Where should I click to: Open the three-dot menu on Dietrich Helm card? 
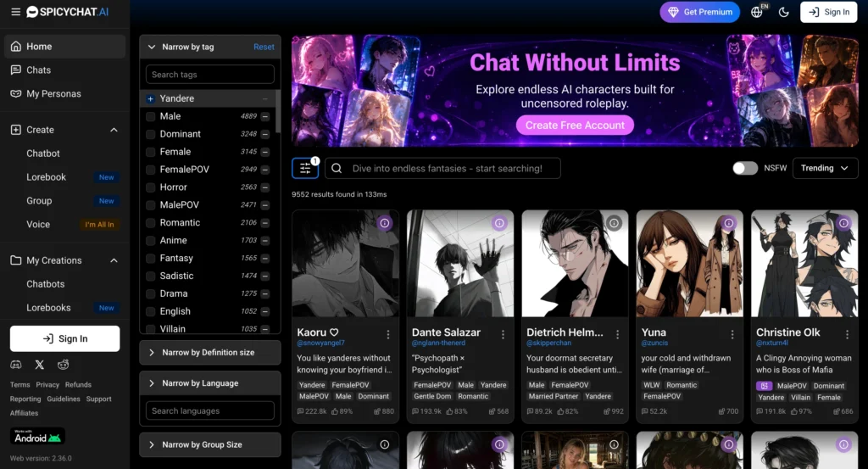click(618, 334)
